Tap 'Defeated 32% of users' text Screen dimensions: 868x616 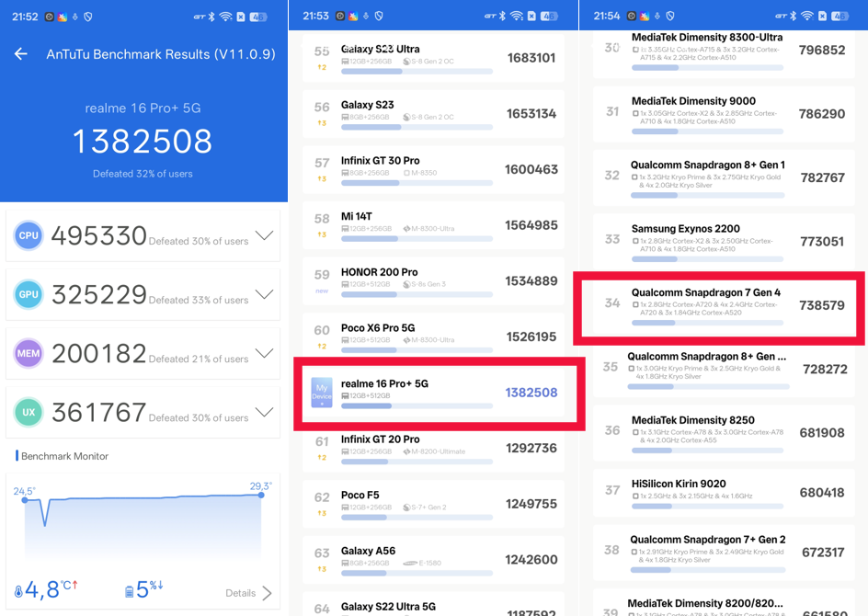(143, 174)
